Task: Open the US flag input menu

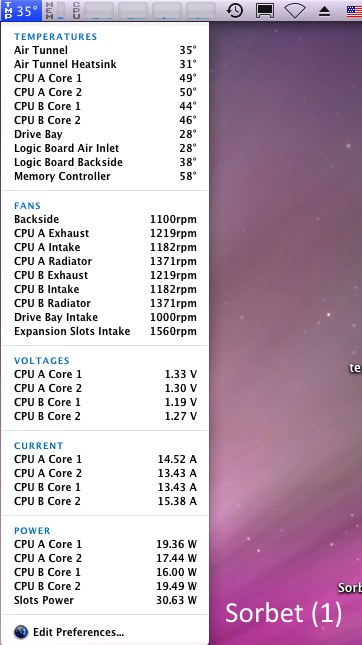Action: (x=354, y=11)
